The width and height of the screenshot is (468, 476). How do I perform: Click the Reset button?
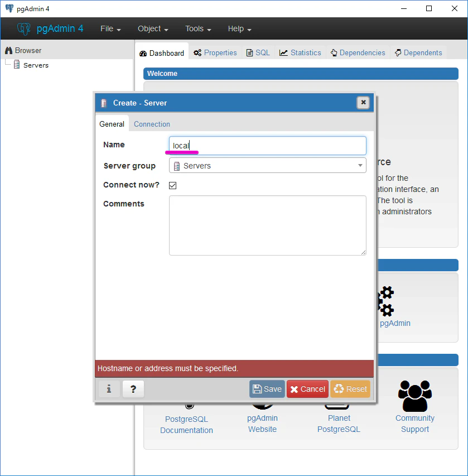[350, 389]
